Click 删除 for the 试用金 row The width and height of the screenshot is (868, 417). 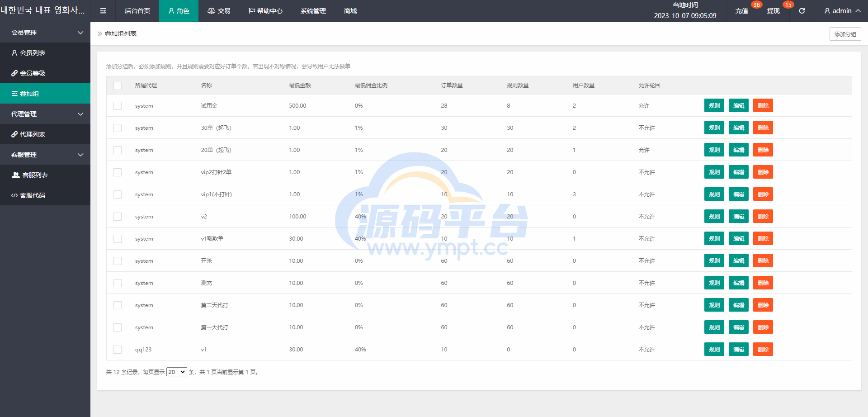pos(763,105)
